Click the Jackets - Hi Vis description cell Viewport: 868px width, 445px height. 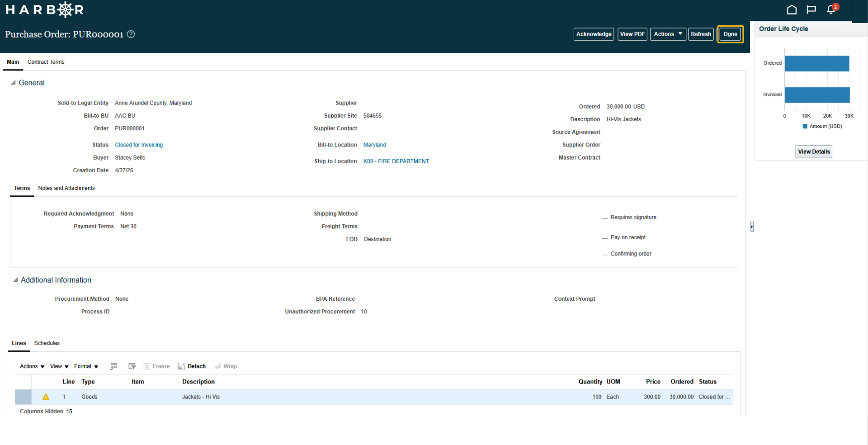click(x=201, y=397)
